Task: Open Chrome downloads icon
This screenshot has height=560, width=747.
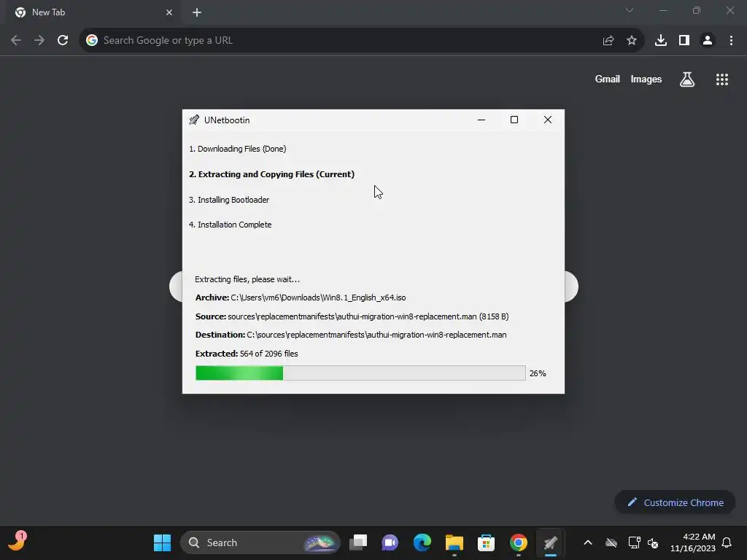Action: [661, 41]
